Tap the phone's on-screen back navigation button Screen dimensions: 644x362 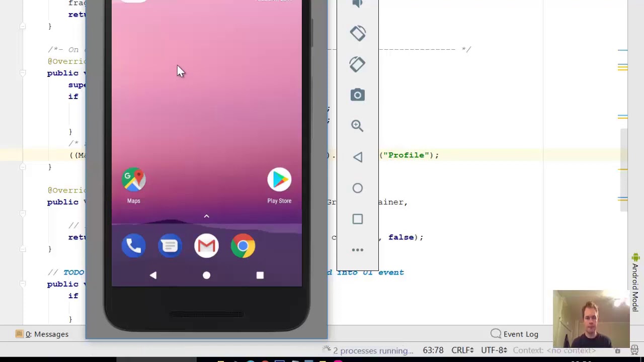click(153, 276)
